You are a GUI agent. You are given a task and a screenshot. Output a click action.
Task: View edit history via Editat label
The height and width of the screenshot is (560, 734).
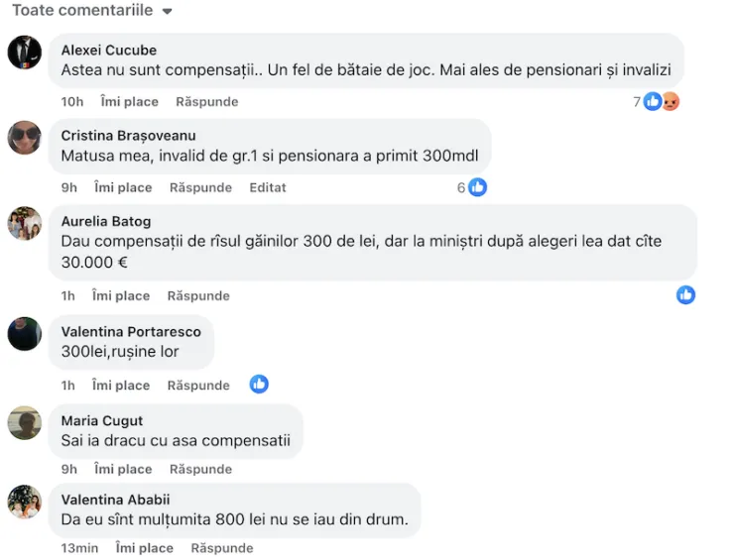(x=268, y=187)
